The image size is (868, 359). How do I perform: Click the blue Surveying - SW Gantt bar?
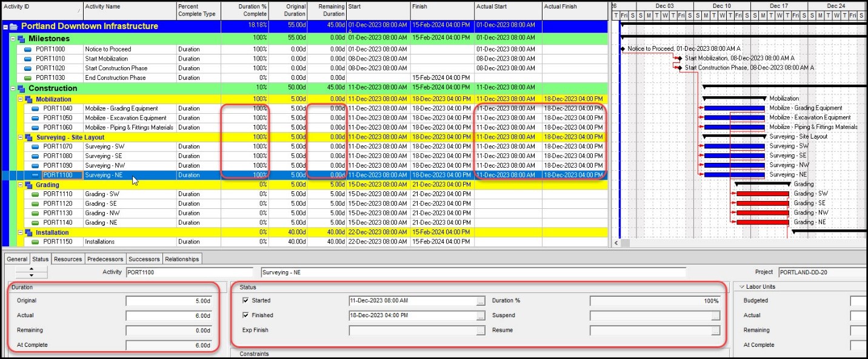(734, 147)
